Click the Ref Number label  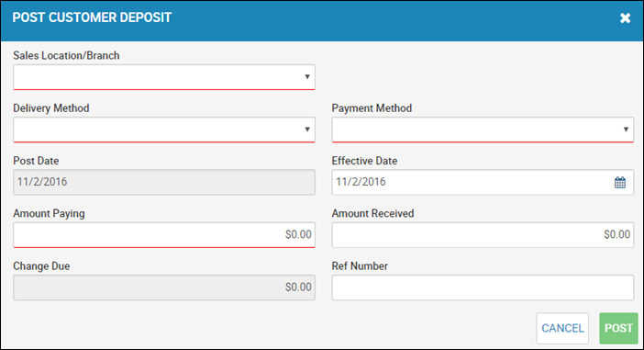360,266
